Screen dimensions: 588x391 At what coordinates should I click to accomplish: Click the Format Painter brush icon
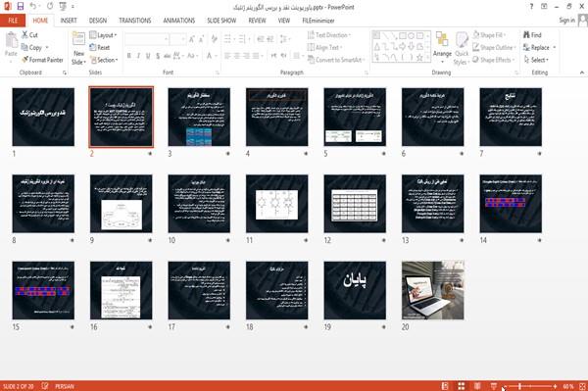(24, 60)
